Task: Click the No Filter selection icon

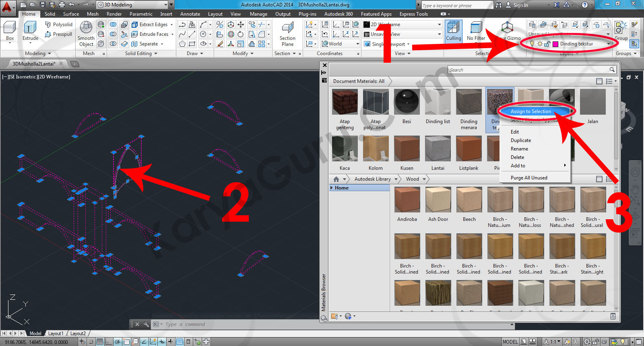Action: (476, 31)
